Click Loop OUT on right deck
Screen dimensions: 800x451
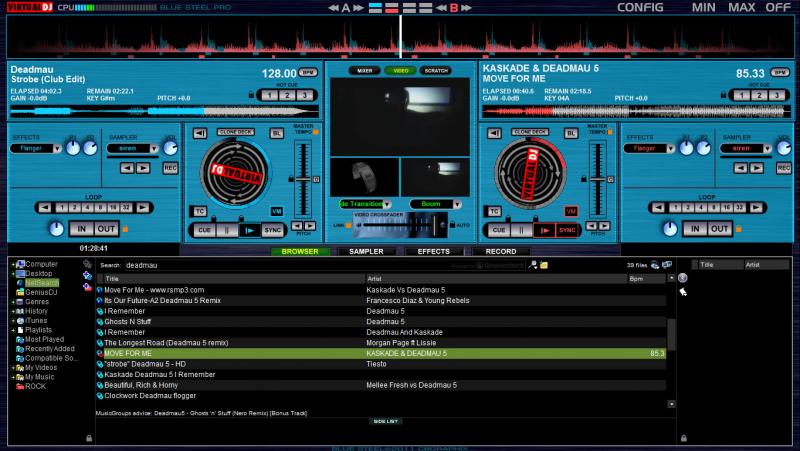pyautogui.click(x=719, y=229)
